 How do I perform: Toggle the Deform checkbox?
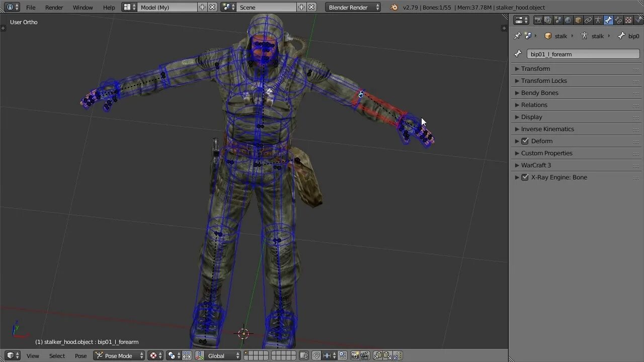point(525,141)
